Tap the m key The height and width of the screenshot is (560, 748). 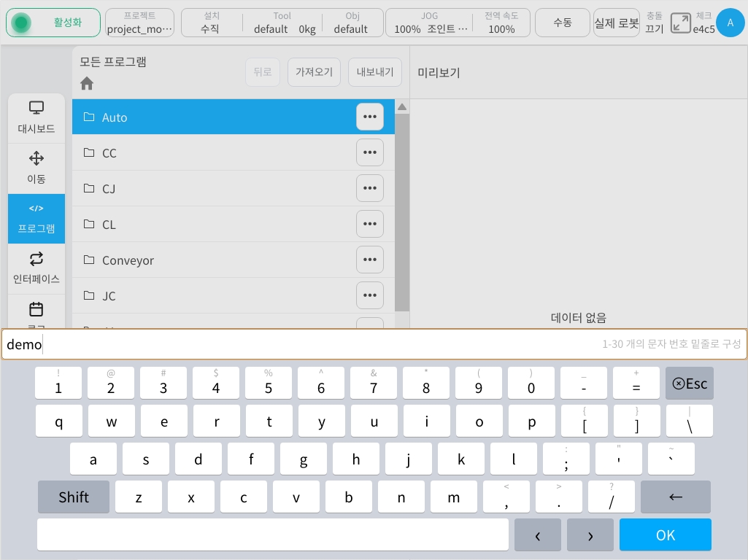point(454,497)
